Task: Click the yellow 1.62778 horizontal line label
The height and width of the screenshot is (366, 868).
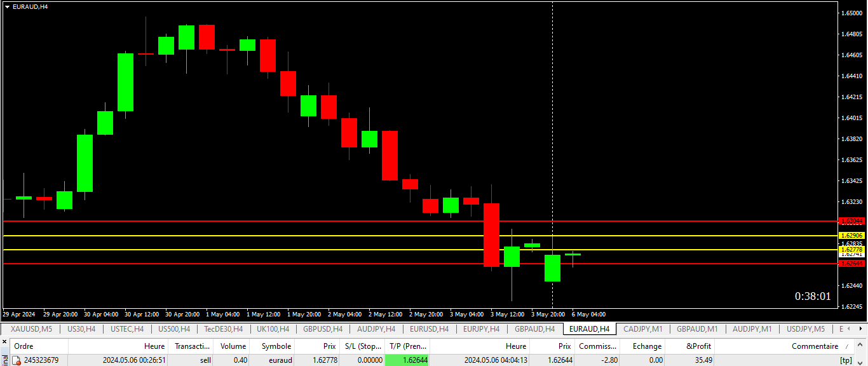Action: [851, 250]
